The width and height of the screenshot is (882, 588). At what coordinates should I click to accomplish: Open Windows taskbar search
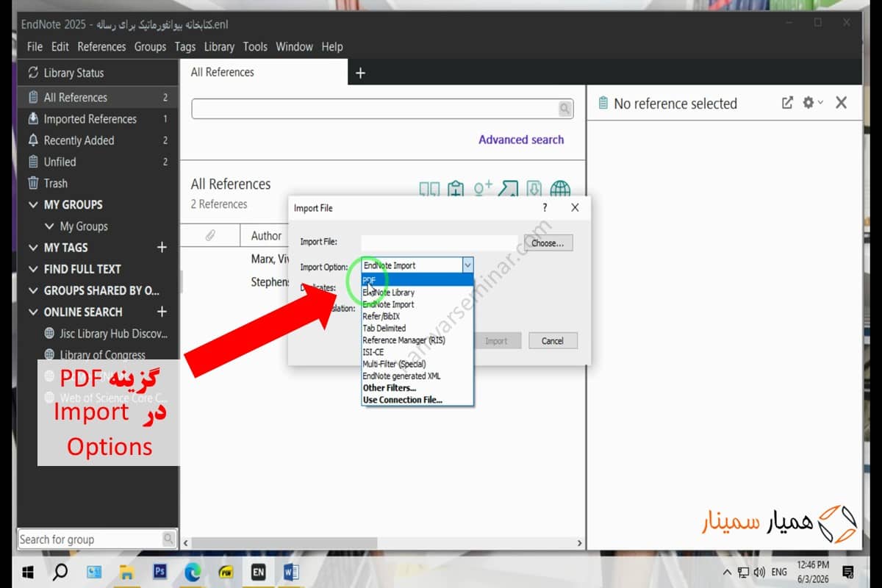tap(61, 572)
